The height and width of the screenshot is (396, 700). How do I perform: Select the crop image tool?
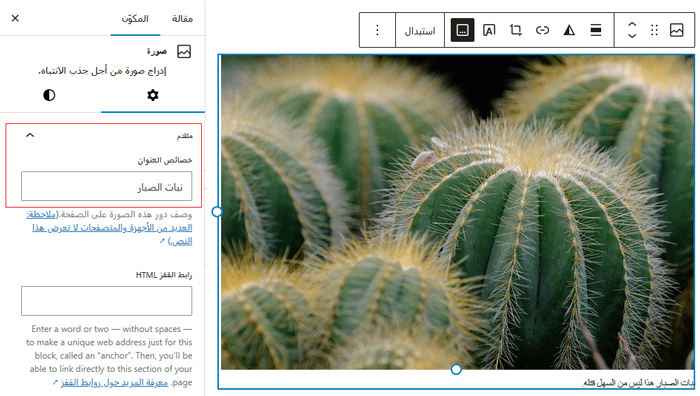tap(516, 30)
